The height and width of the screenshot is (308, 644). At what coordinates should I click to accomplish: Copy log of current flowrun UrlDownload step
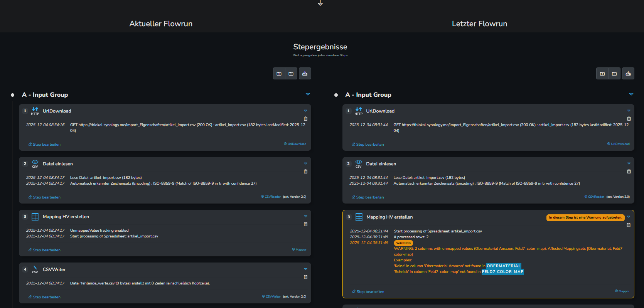[305, 119]
